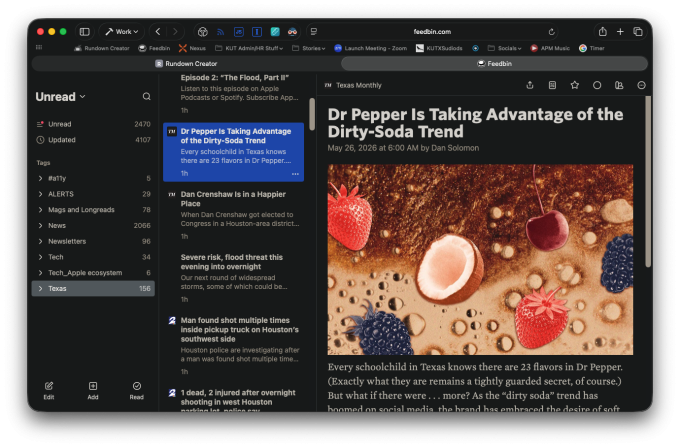680x448 pixels.
Task: Click the Dan Solomon byline date line
Action: tap(403, 148)
